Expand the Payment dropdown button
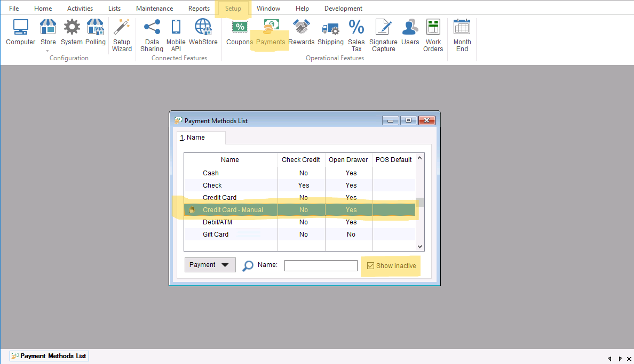The image size is (634, 364). click(210, 265)
